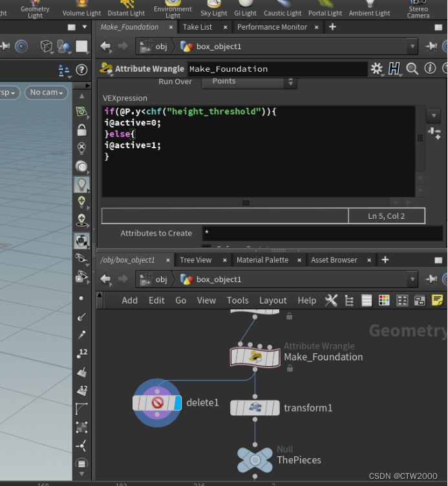Select the Volume Light shelf tool

point(81,9)
